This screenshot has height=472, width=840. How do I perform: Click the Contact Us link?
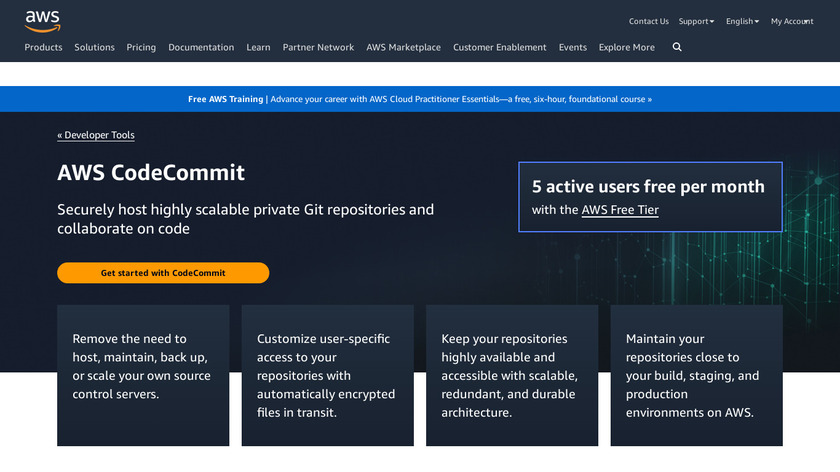(x=649, y=21)
